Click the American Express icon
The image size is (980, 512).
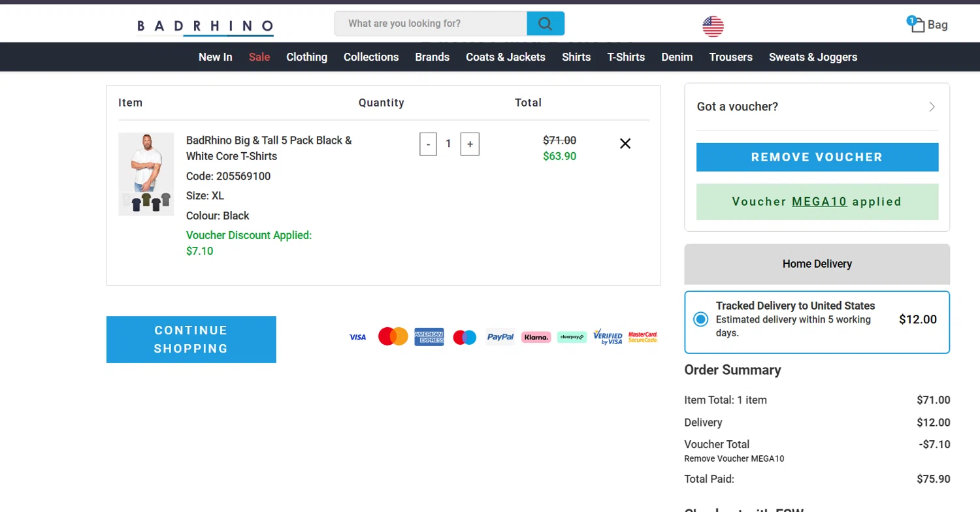click(429, 337)
